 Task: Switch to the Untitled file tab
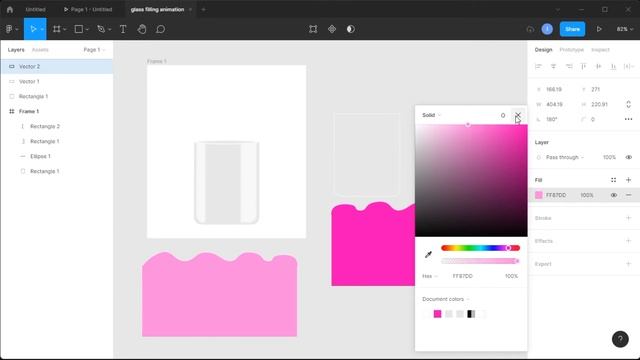pyautogui.click(x=36, y=9)
